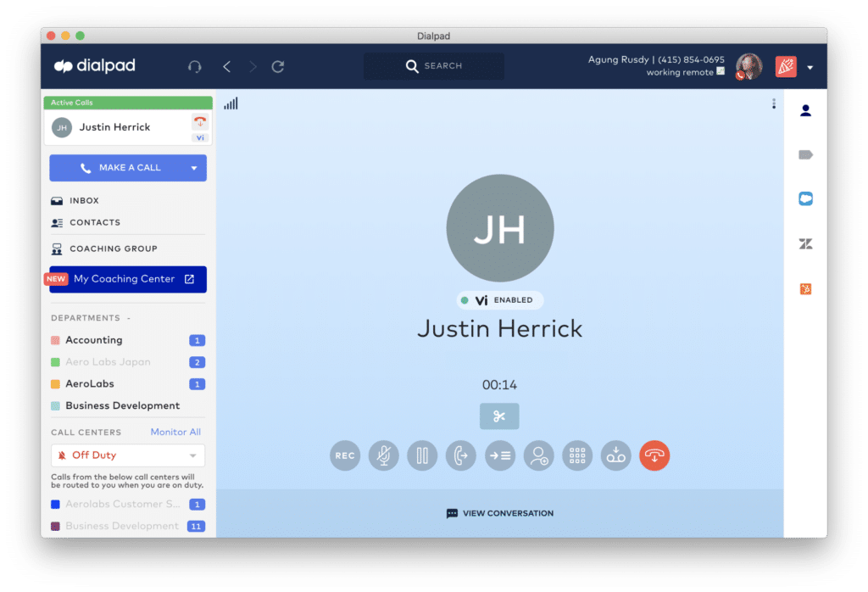This screenshot has width=868, height=592.
Task: Go to Contacts
Action: (94, 222)
